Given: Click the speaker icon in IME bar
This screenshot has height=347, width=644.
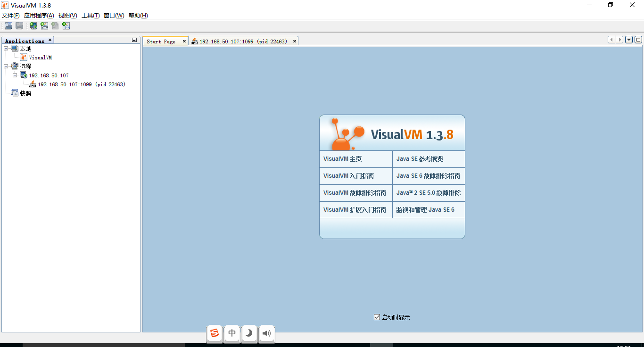Looking at the screenshot, I should click(x=266, y=333).
